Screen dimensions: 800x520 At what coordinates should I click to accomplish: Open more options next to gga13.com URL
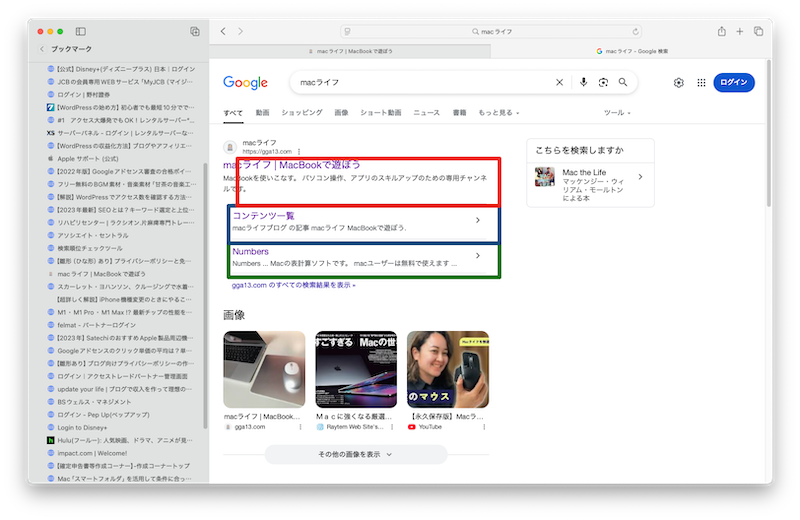299,152
